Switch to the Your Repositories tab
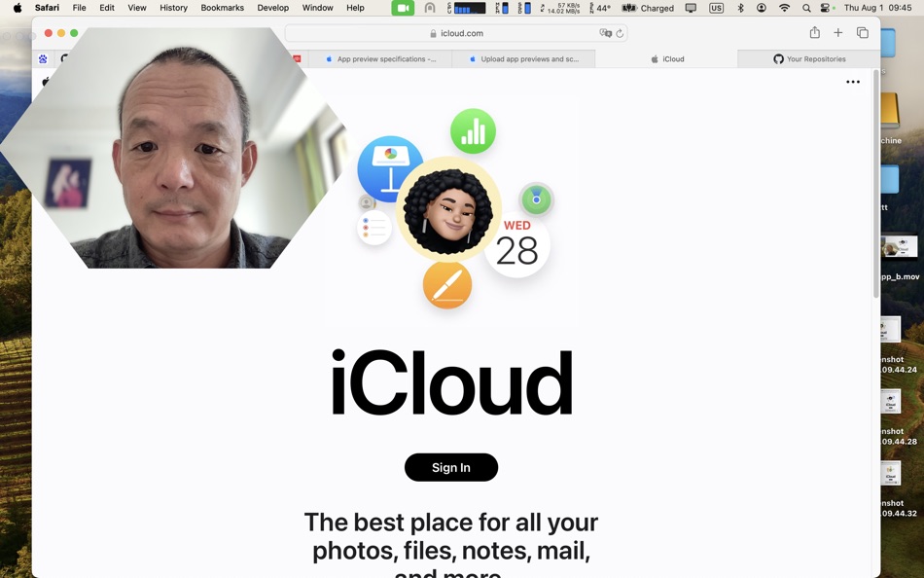The width and height of the screenshot is (924, 578). (x=811, y=58)
